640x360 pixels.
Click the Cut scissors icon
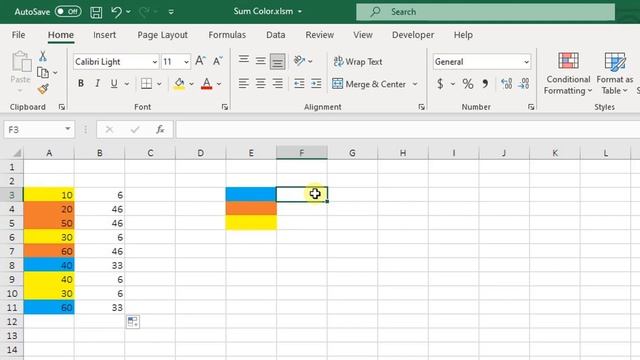pos(42,56)
